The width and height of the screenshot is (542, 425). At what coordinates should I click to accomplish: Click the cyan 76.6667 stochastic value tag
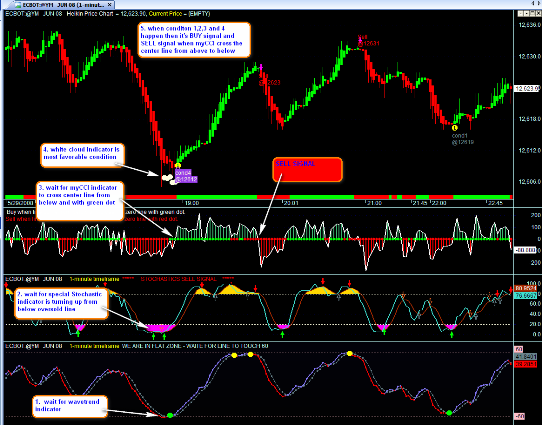point(525,295)
